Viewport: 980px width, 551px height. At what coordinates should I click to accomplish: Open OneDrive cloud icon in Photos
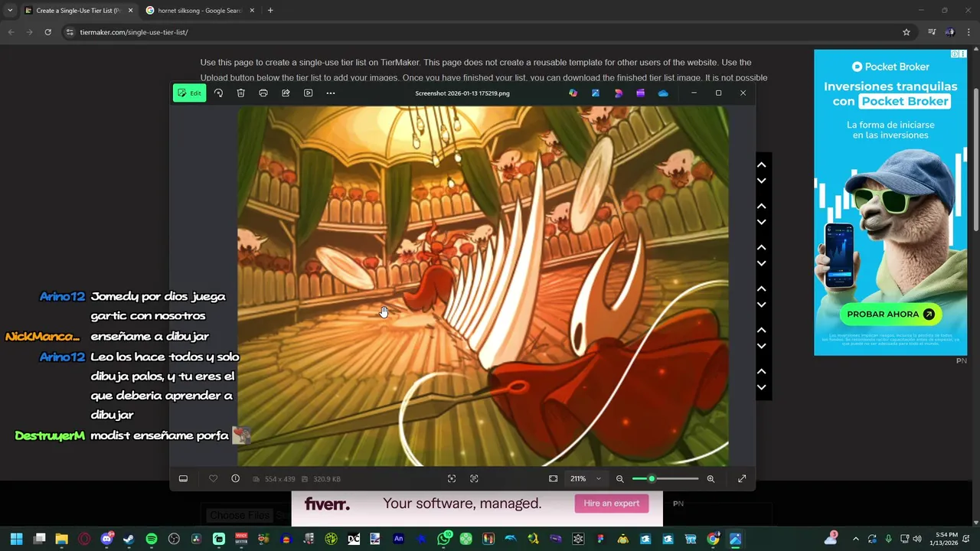663,93
